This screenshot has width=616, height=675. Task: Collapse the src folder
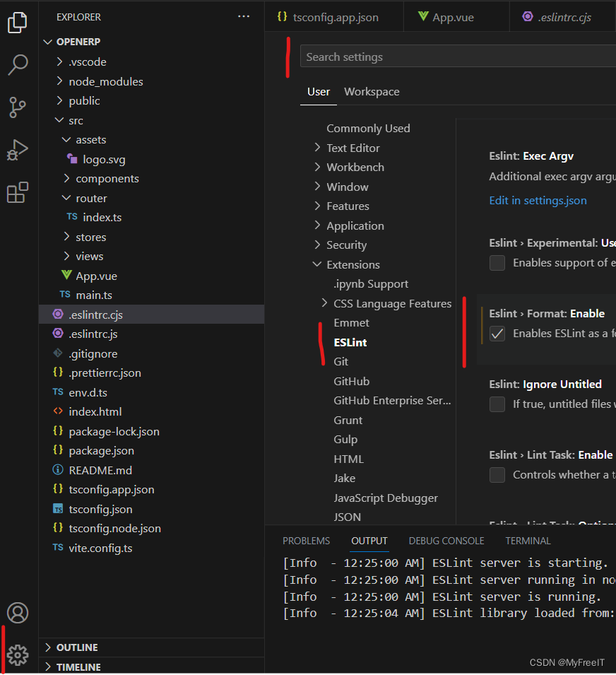point(59,120)
